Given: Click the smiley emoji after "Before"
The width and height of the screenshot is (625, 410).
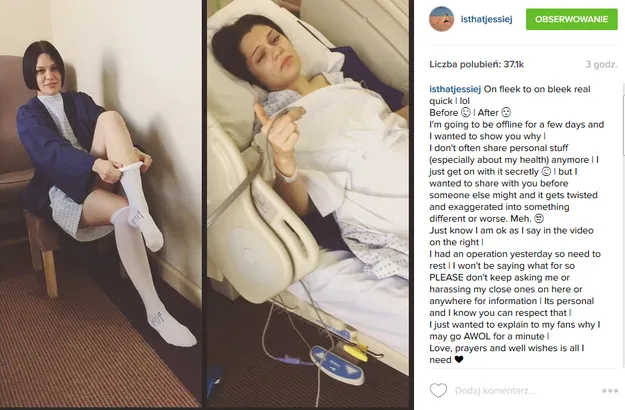Looking at the screenshot, I should point(466,112).
